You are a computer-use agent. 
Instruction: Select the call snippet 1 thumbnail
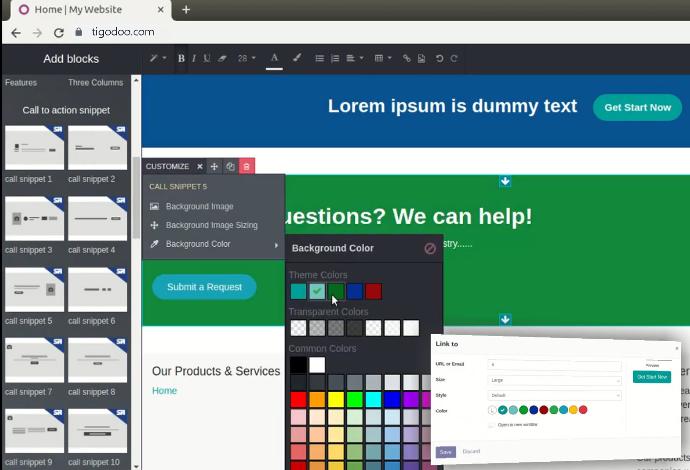pos(34,149)
